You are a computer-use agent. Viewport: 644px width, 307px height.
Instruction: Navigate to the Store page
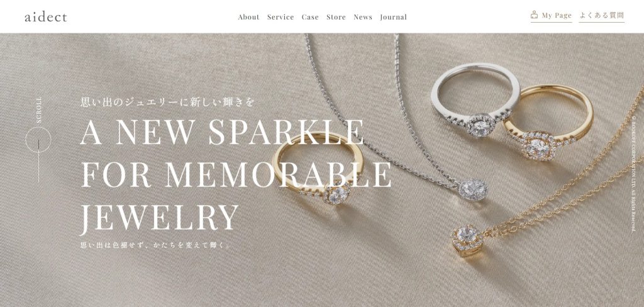point(336,17)
